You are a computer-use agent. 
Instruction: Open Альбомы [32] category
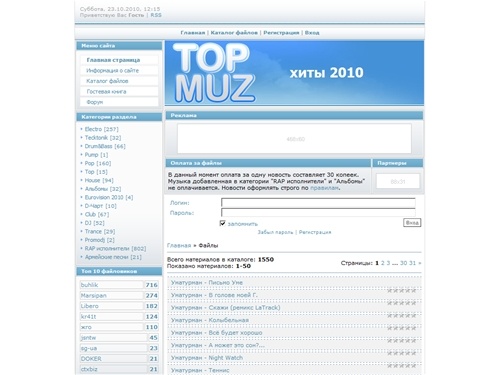click(x=103, y=189)
